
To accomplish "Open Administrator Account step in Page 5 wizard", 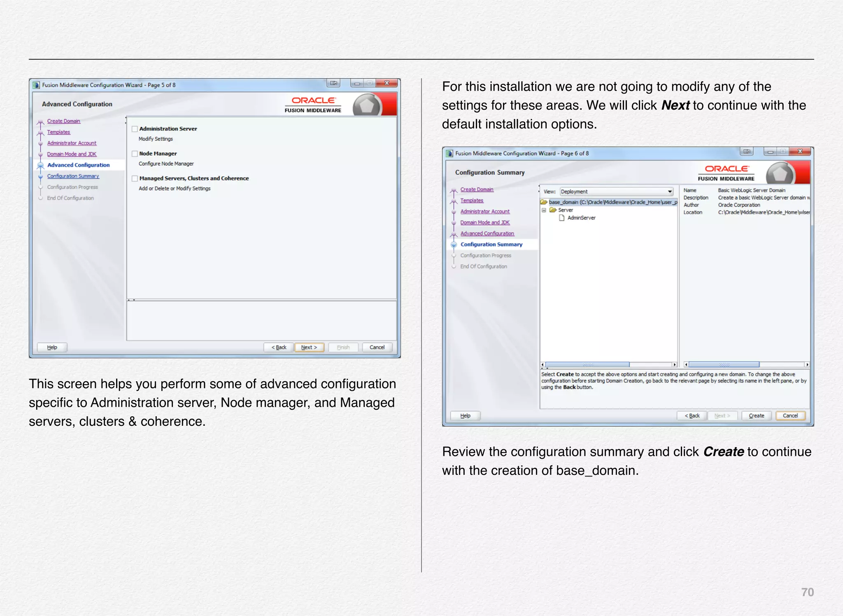I will tap(72, 143).
